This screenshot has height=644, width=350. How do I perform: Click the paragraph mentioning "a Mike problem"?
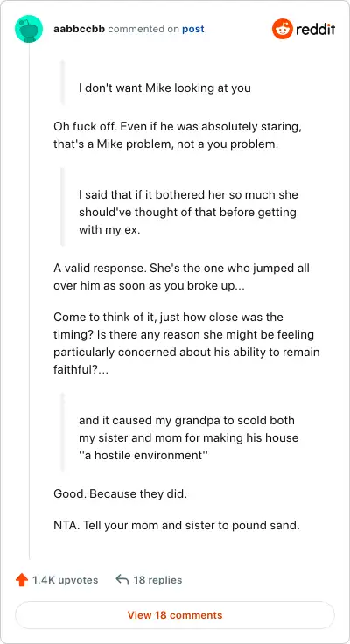[178, 136]
